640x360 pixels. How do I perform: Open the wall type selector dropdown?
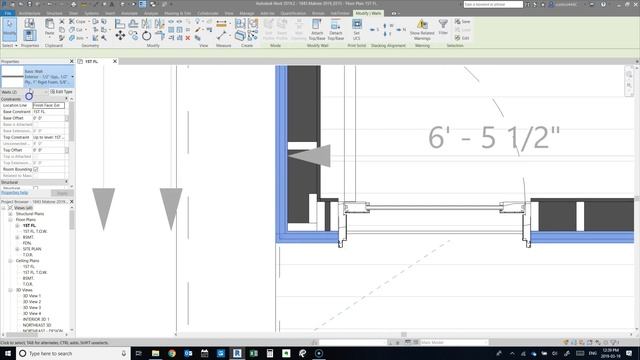click(x=72, y=77)
